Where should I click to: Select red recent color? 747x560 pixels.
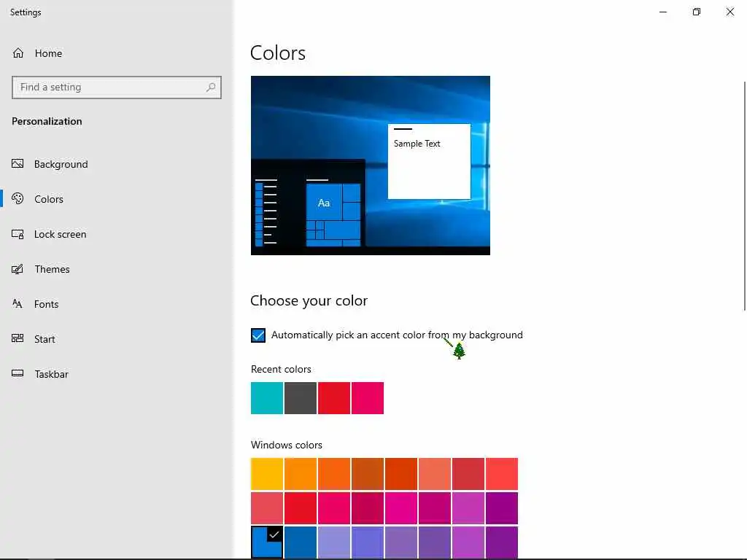pyautogui.click(x=334, y=398)
